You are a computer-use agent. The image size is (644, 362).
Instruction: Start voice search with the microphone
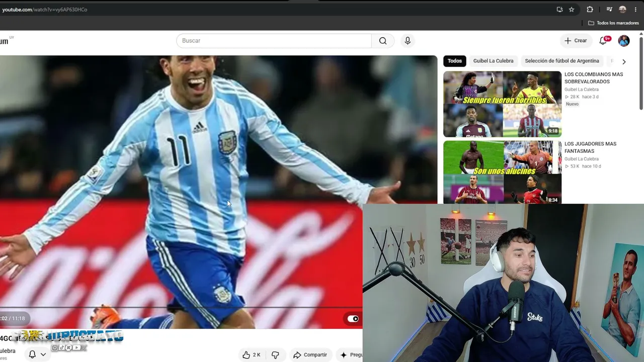pos(408,41)
